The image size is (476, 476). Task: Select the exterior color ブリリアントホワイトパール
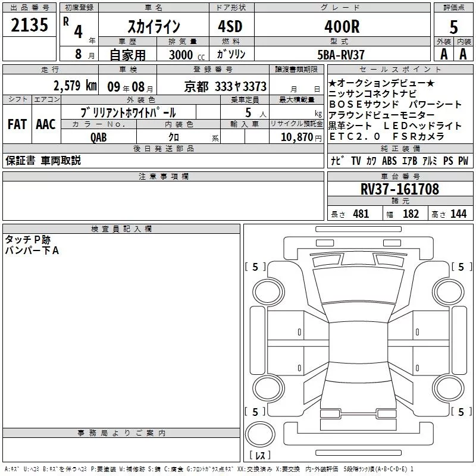(128, 112)
